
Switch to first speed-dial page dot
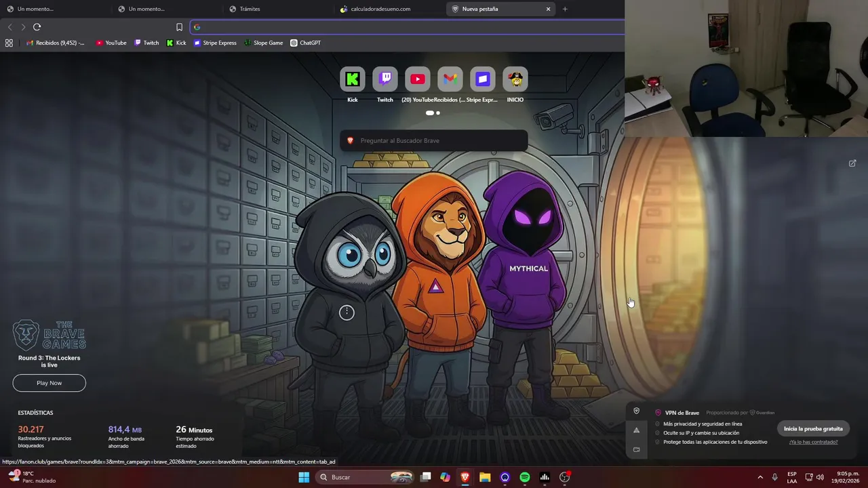(429, 113)
